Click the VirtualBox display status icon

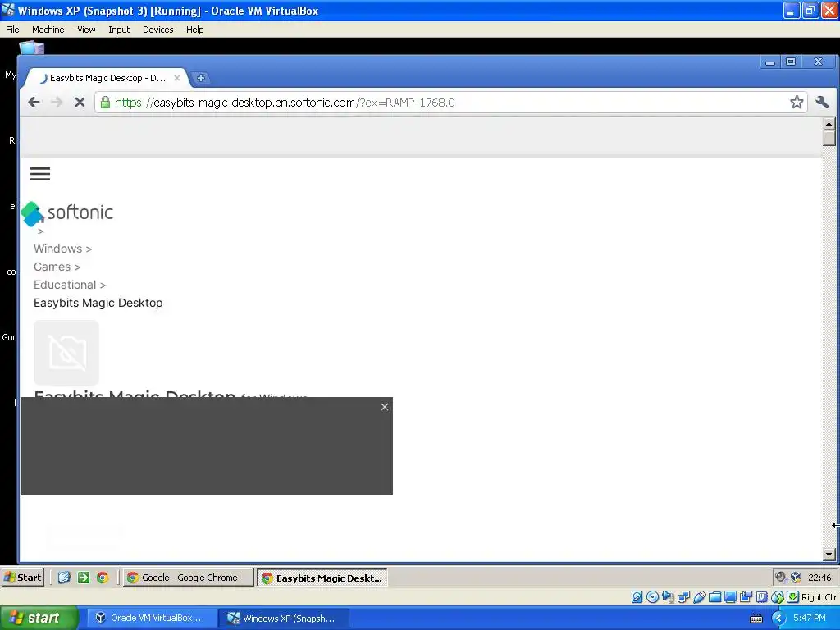[730, 597]
